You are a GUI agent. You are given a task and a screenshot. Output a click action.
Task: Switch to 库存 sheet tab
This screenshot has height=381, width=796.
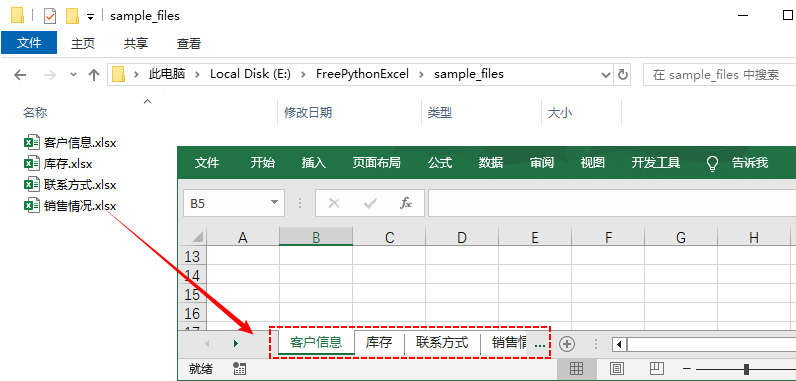[379, 342]
